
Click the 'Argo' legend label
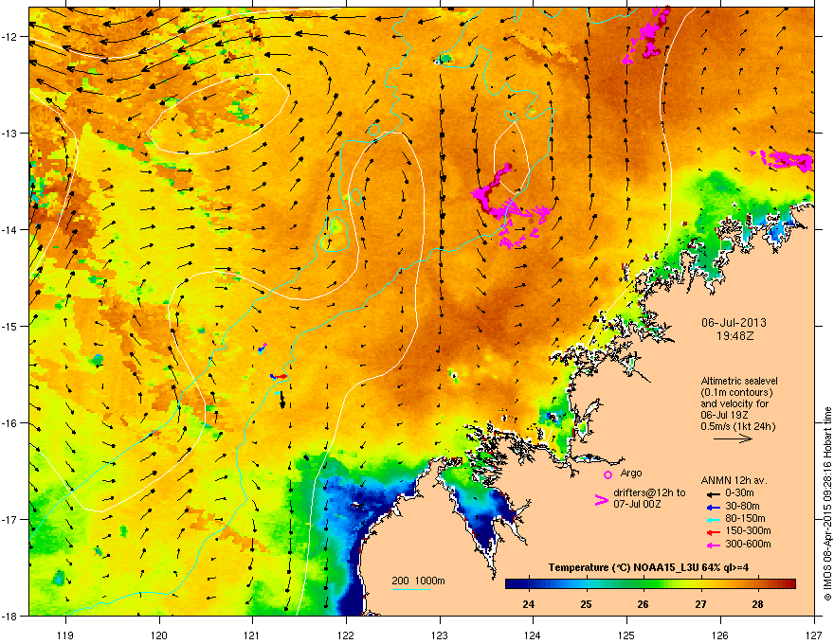(631, 473)
